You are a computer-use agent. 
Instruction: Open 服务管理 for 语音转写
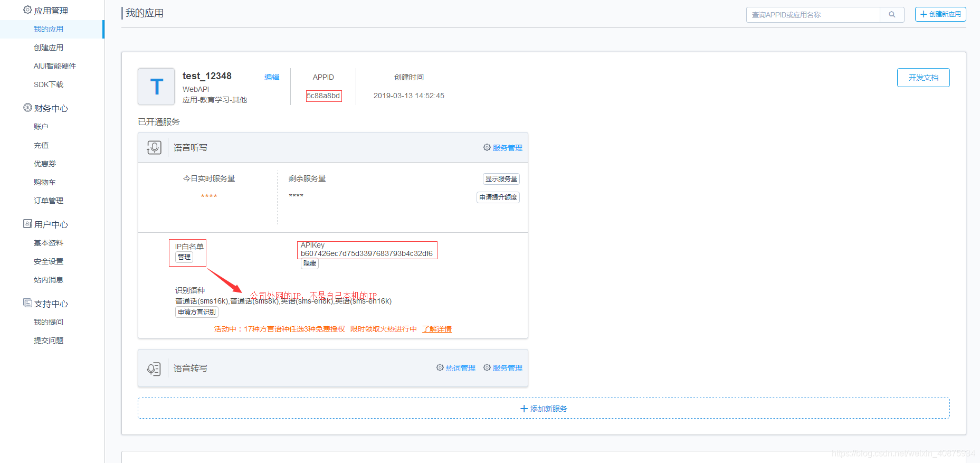(503, 368)
